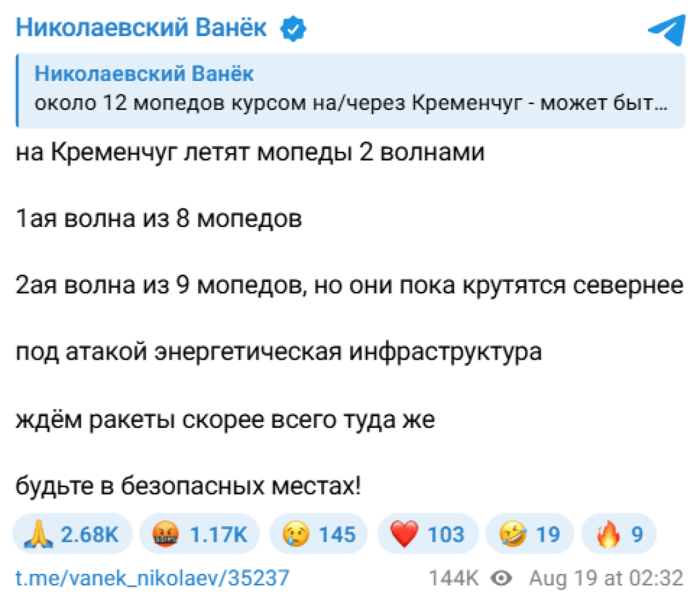Choose the laughing emoji reaction with 19

click(531, 534)
